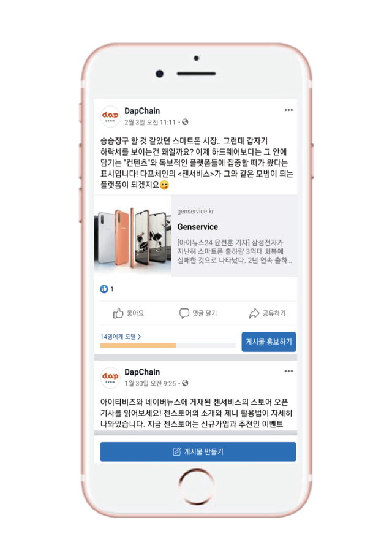
Task: Click the globe privacy icon beside 1월 30일 timestamp
Action: point(186,383)
